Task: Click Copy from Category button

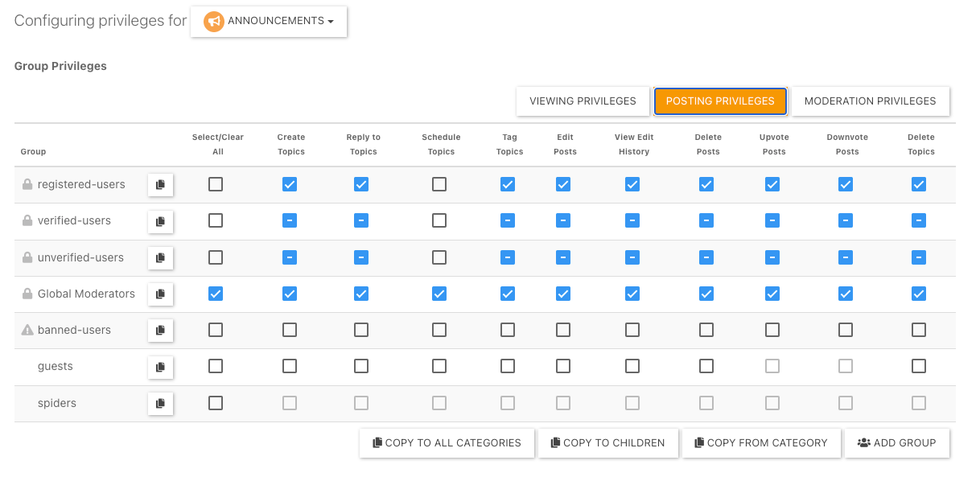Action: coord(760,443)
